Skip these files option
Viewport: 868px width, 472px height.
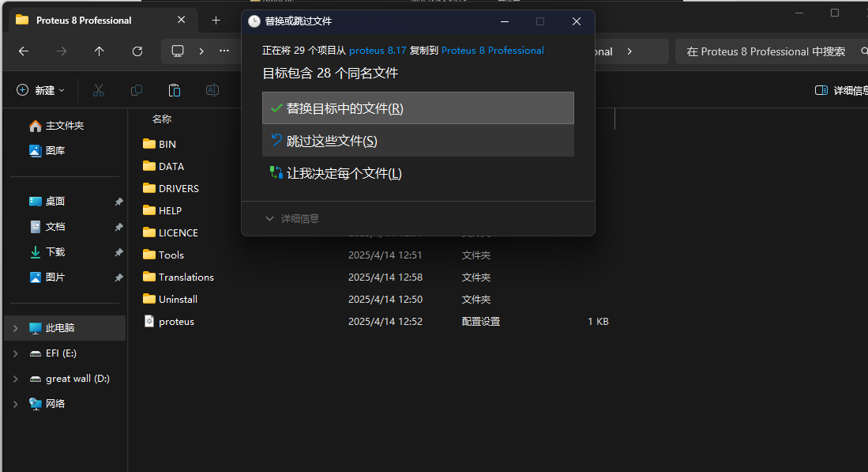click(418, 141)
